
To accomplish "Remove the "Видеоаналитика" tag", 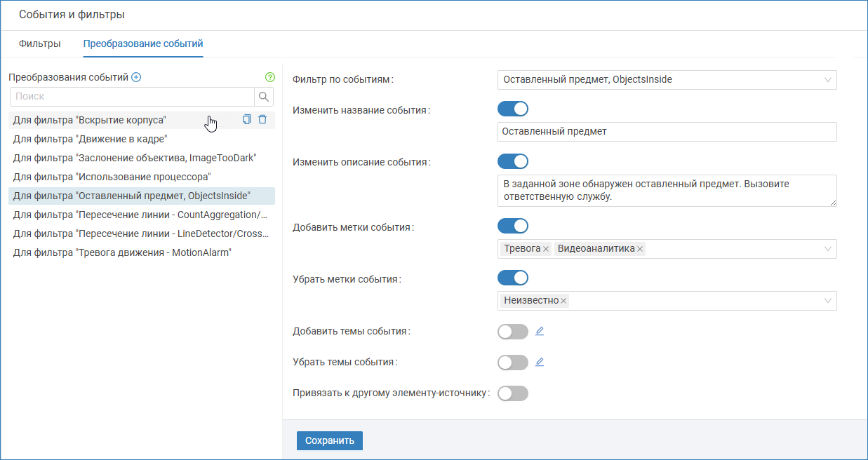I will 640,249.
